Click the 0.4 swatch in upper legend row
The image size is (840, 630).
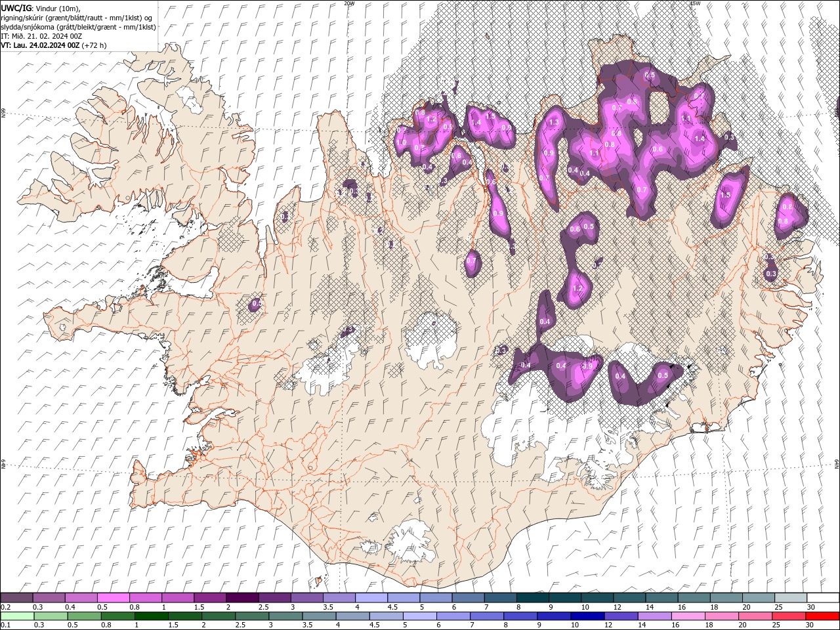81,598
